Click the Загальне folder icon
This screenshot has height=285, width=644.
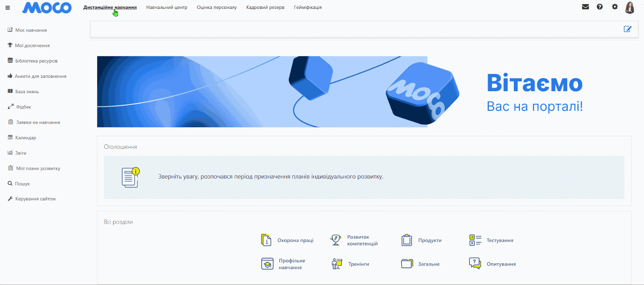407,264
